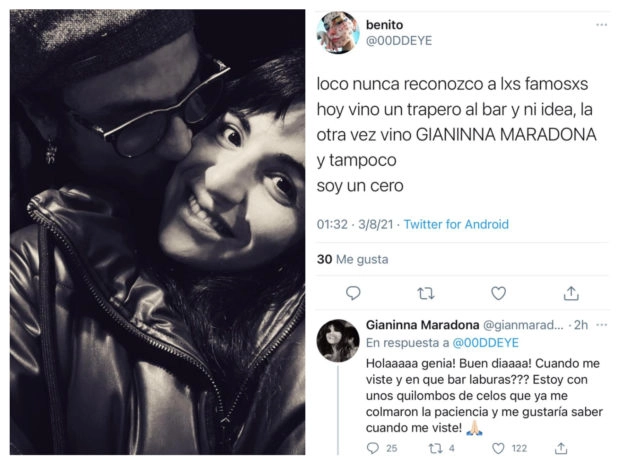This screenshot has width=620, height=464.
Task: Open the more options menu on benito's tweet
Action: (x=601, y=25)
